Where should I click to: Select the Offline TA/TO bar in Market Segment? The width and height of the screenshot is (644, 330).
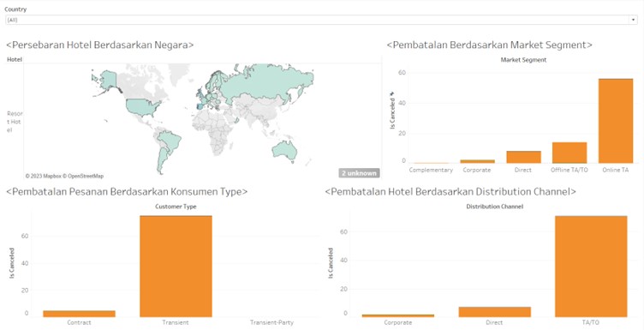[569, 153]
